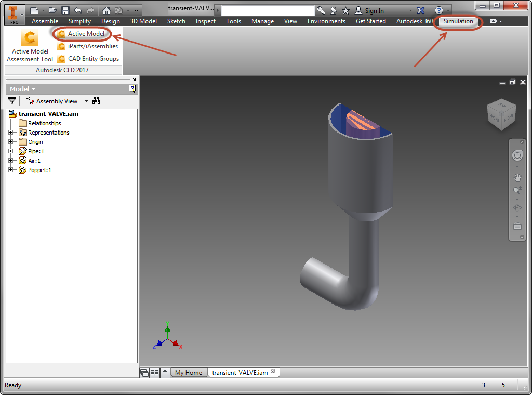Open the Assembly View dropdown arrow

pos(86,101)
